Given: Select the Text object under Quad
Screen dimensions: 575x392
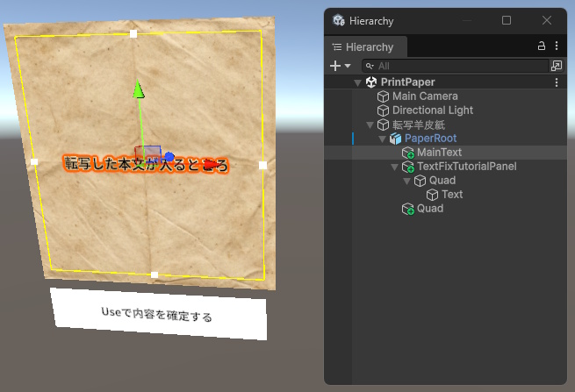Looking at the screenshot, I should 452,195.
